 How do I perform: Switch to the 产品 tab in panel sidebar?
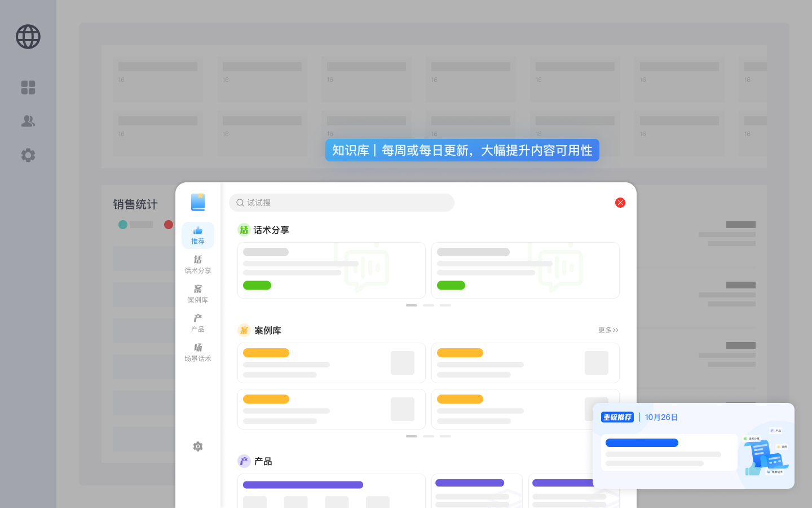click(198, 323)
